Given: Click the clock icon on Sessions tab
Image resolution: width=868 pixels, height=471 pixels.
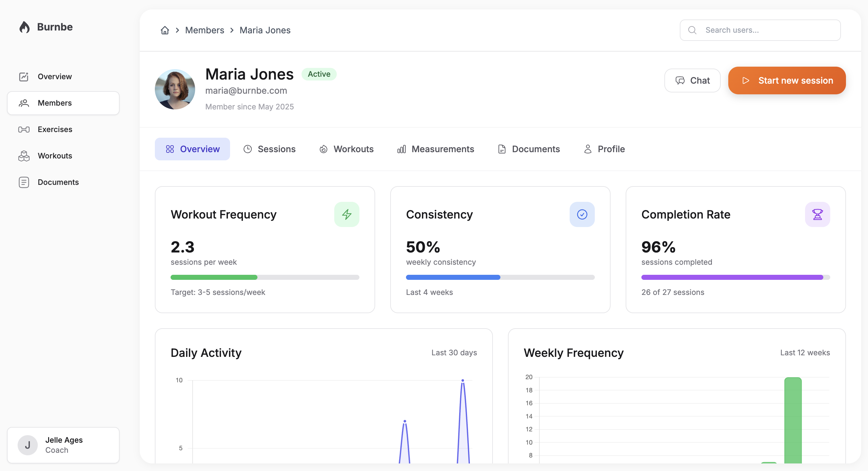Looking at the screenshot, I should 248,149.
